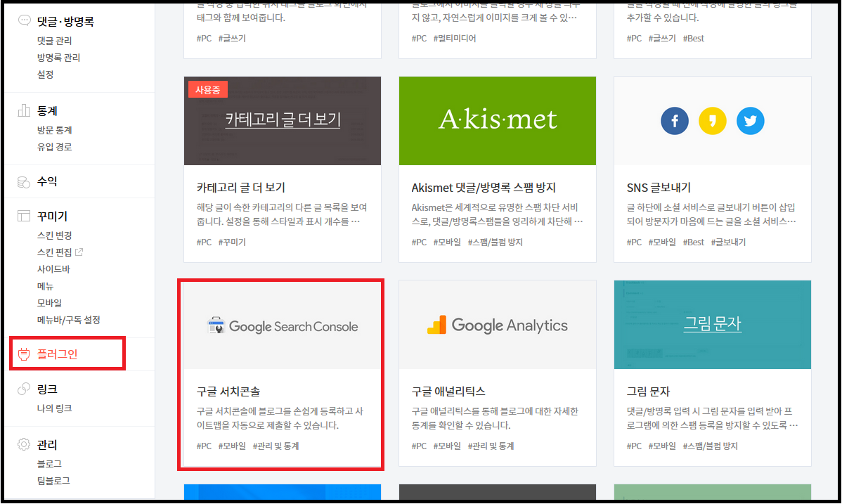This screenshot has width=842, height=504.
Task: Click #꾸미기 tag on 카테고리 글 더 보기 card
Action: point(232,243)
